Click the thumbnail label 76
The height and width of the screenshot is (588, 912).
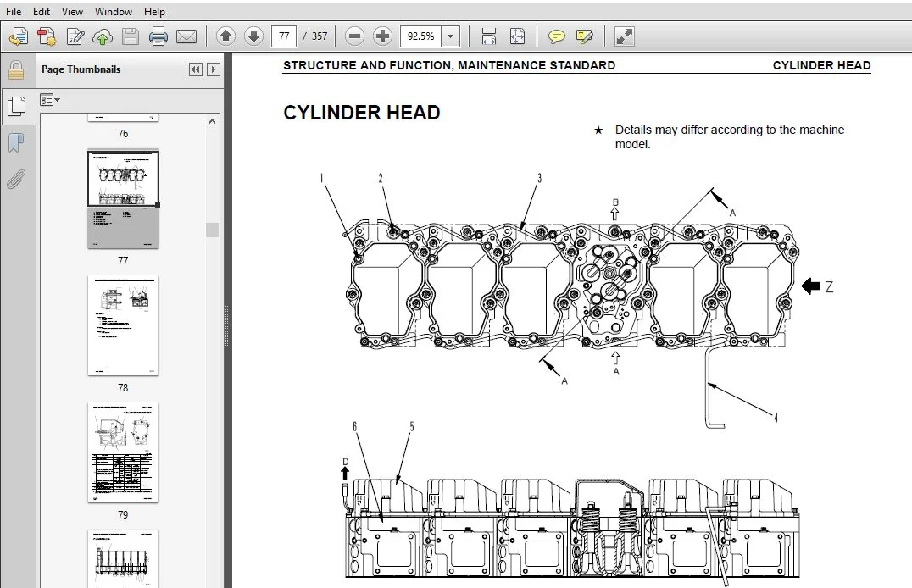click(123, 134)
